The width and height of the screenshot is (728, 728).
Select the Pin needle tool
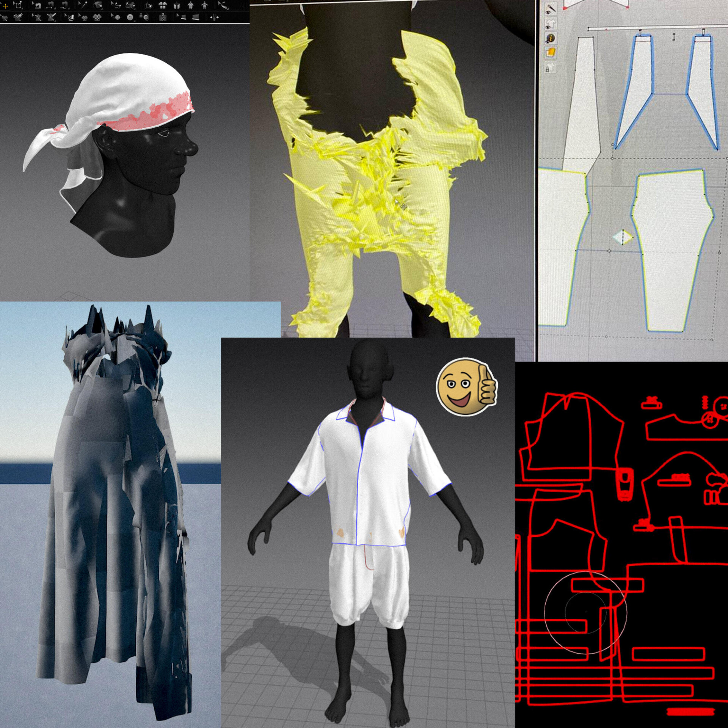point(83,5)
